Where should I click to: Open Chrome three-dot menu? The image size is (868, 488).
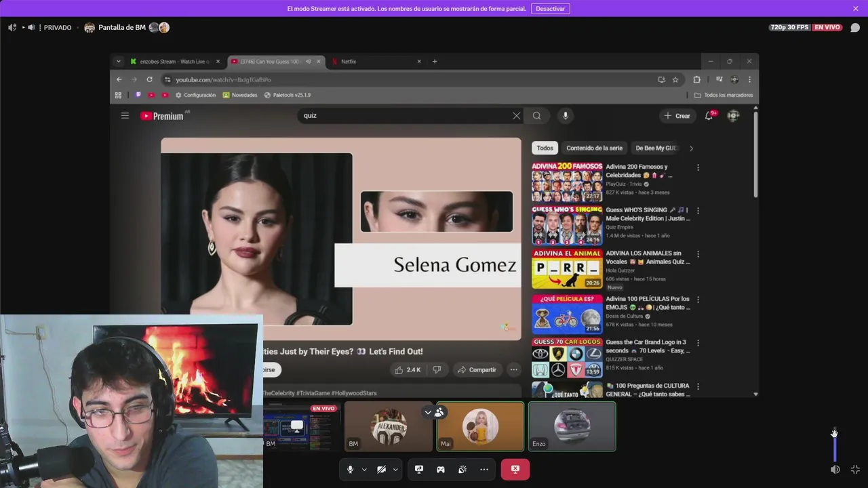point(749,79)
